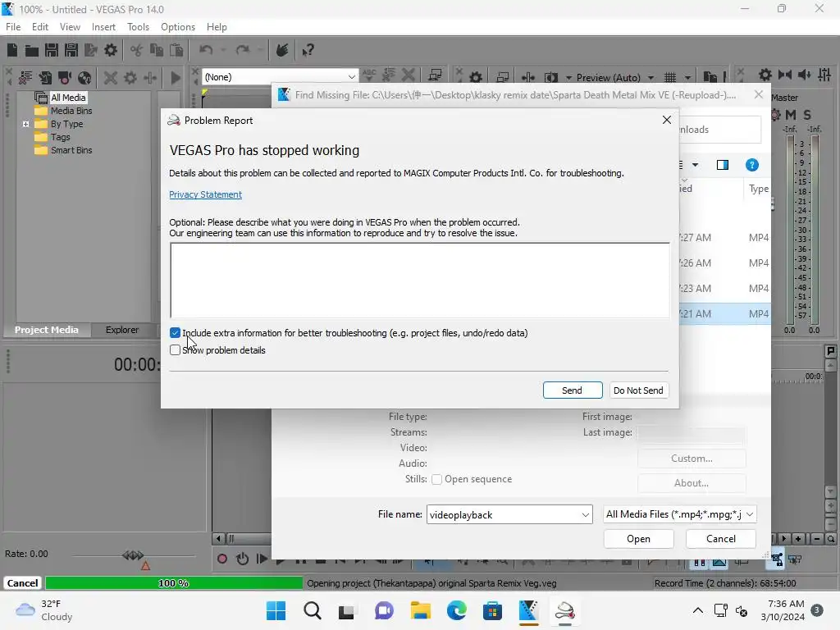Expand the By Type tree node
This screenshot has width=840, height=630.
click(x=25, y=124)
